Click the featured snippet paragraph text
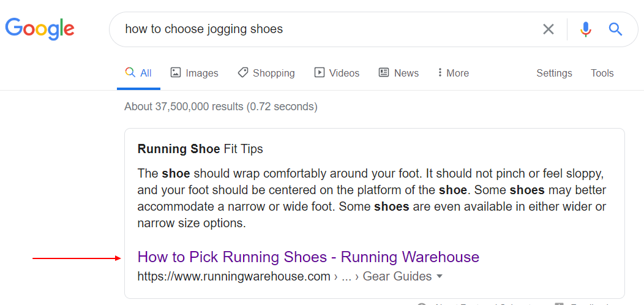Image resolution: width=644 pixels, height=305 pixels. [372, 198]
